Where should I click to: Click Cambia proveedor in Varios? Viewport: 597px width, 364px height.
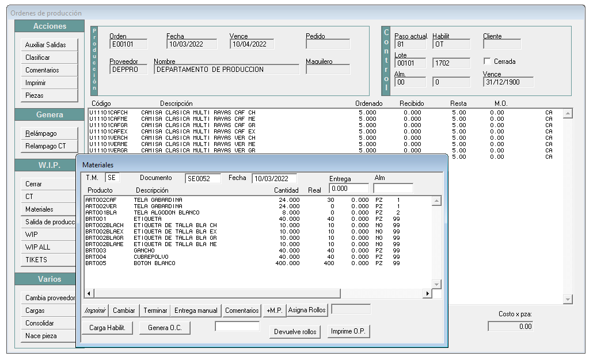[x=48, y=298]
